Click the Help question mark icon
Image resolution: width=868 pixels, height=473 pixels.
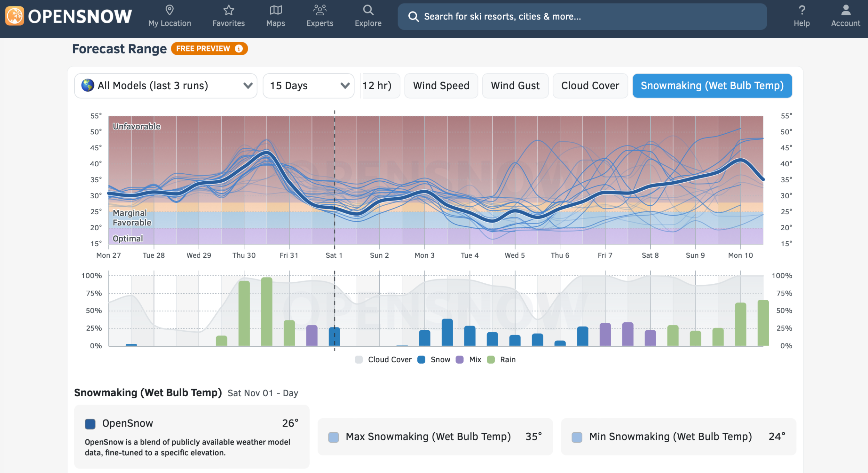801,10
